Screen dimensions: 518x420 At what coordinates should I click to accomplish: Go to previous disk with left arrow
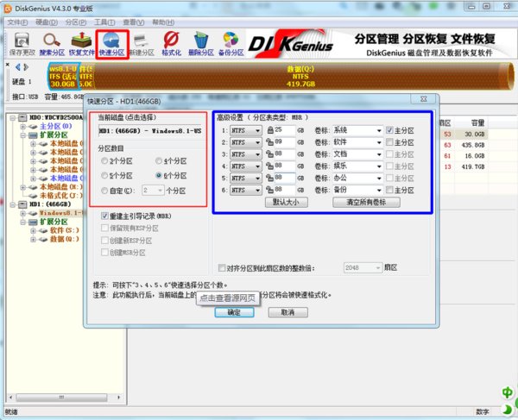tap(18, 67)
